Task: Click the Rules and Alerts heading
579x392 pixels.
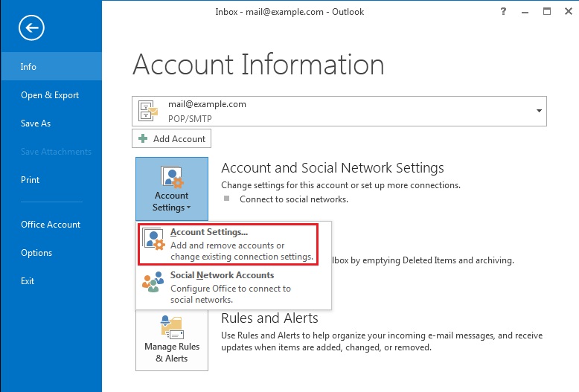Action: point(269,318)
